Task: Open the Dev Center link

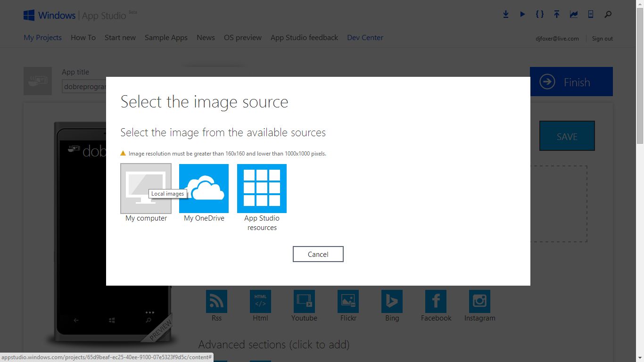Action: (365, 38)
